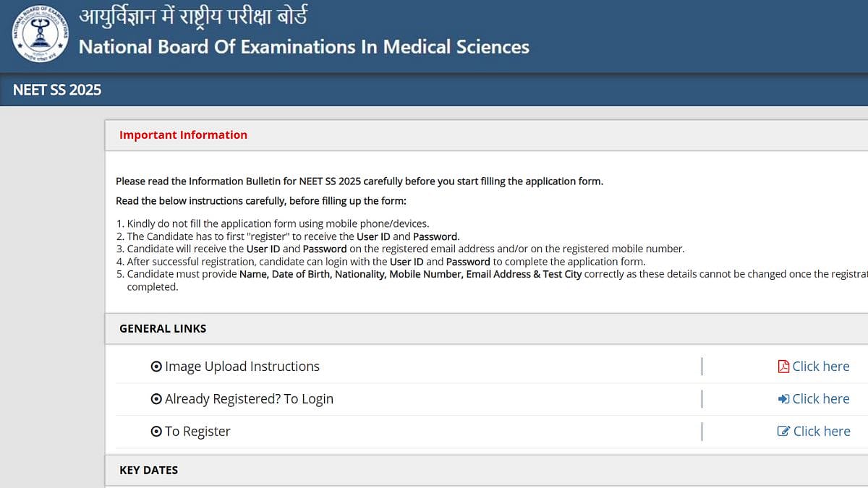Open Image Upload Instructions via Click here
Screen dimensions: 868x488
pyautogui.click(x=820, y=366)
